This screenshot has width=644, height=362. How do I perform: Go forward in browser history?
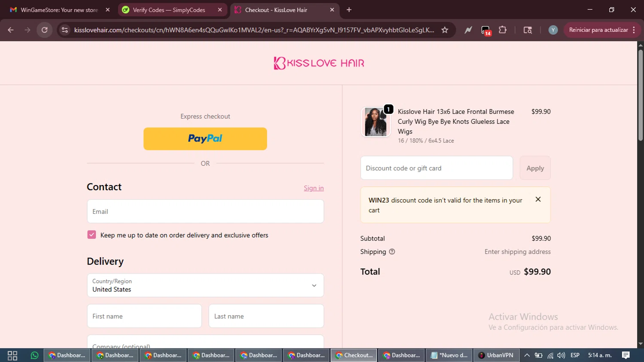click(x=27, y=30)
